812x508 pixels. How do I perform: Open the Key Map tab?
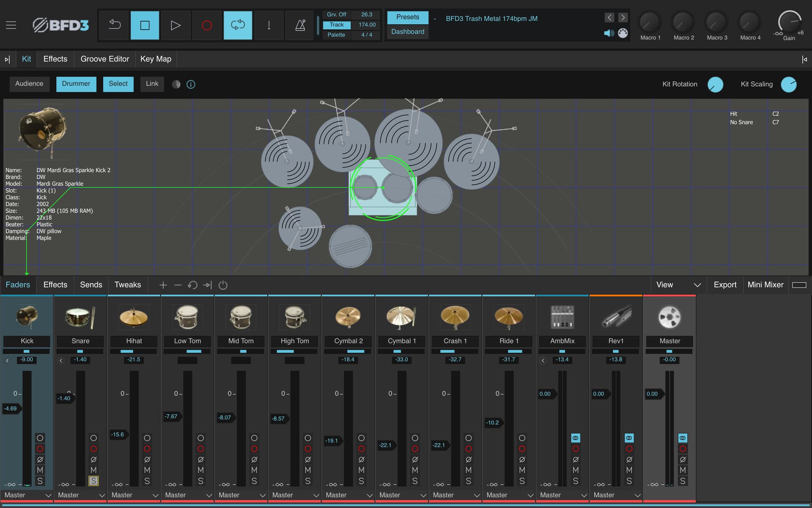click(156, 59)
